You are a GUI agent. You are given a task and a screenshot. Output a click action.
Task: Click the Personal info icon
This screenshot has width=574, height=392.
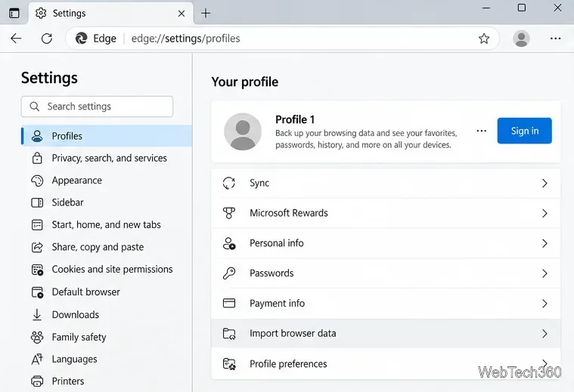229,243
